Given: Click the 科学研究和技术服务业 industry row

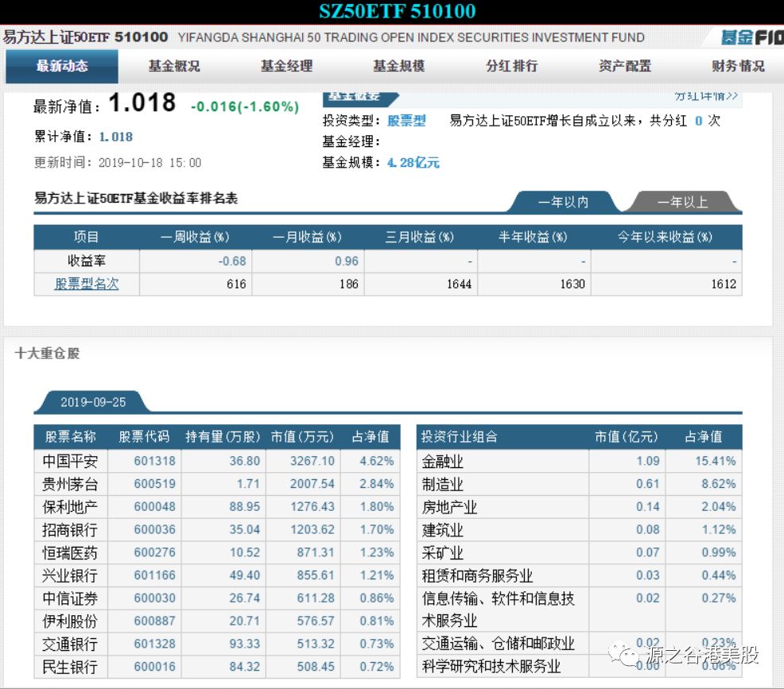Looking at the screenshot, I should click(x=579, y=667).
